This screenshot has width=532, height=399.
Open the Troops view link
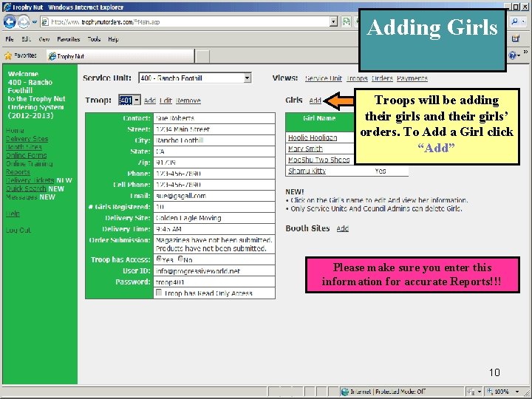coord(358,78)
